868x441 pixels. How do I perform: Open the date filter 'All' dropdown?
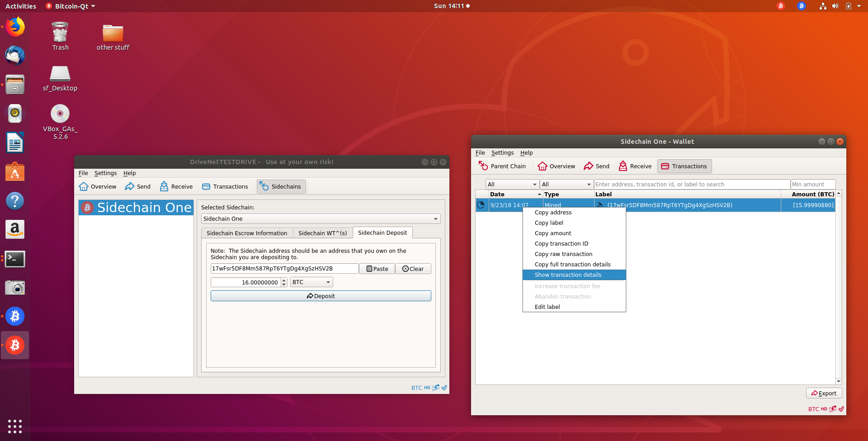pyautogui.click(x=512, y=184)
